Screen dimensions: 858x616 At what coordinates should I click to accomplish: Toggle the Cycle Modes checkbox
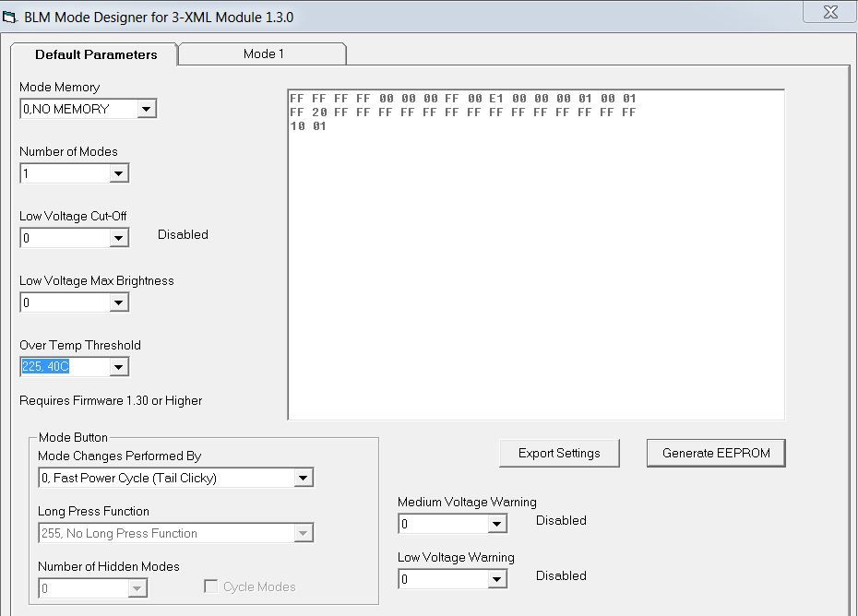210,586
